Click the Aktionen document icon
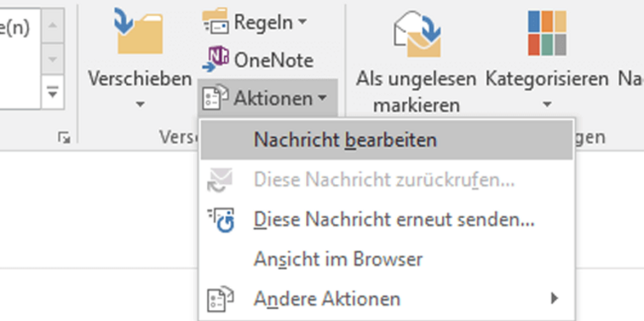This screenshot has height=321, width=644. pos(216,98)
